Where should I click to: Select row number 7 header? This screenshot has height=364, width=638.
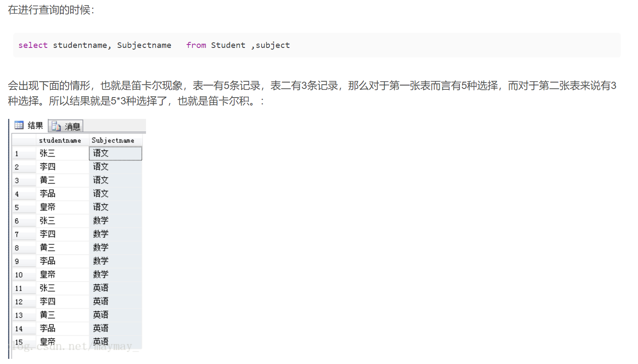click(x=24, y=234)
